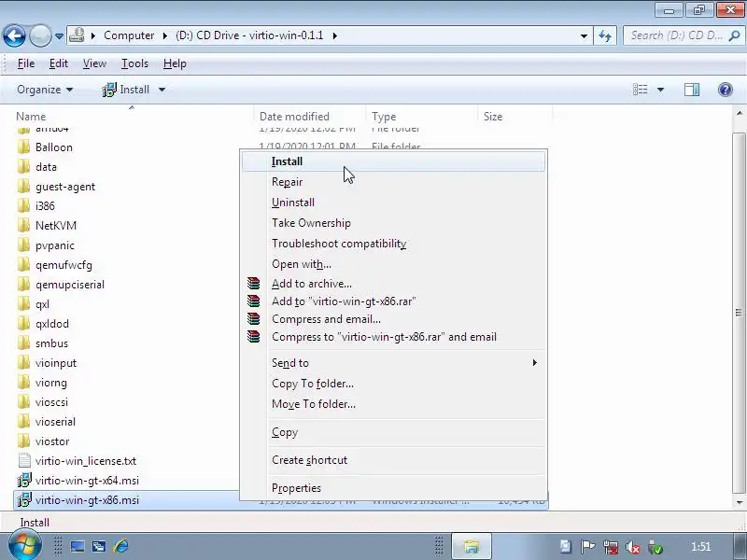
Task: Choose Uninstall in the context menu
Action: [x=393, y=203]
